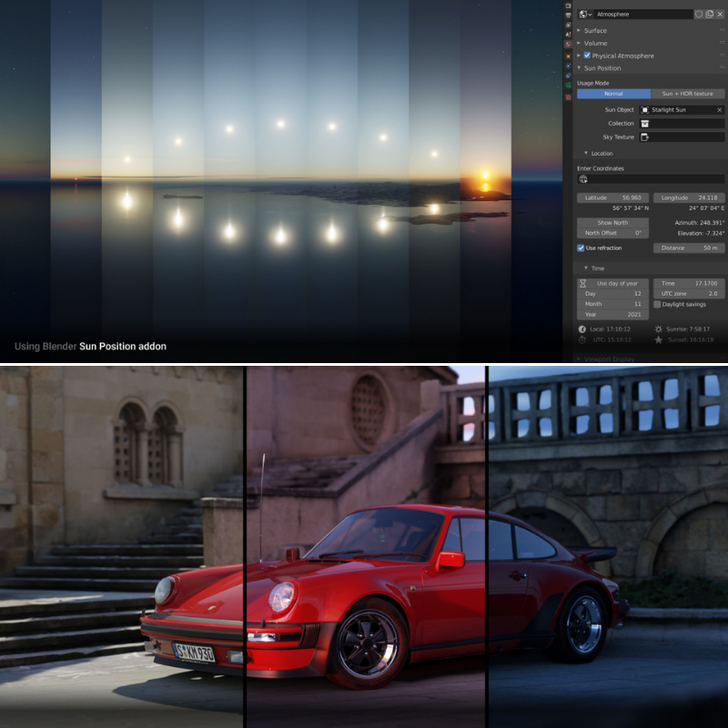The height and width of the screenshot is (728, 728).
Task: Click the UTC stopwatch icon
Action: [x=582, y=339]
